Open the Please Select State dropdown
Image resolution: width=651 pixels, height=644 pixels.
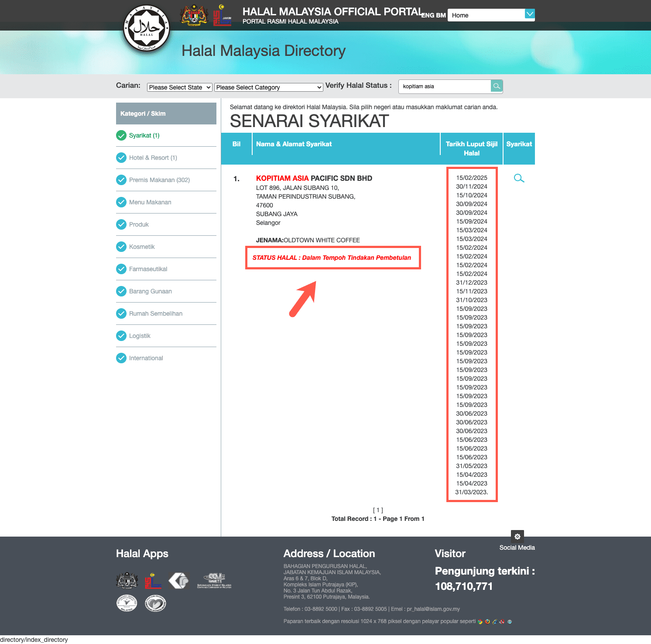tap(180, 87)
